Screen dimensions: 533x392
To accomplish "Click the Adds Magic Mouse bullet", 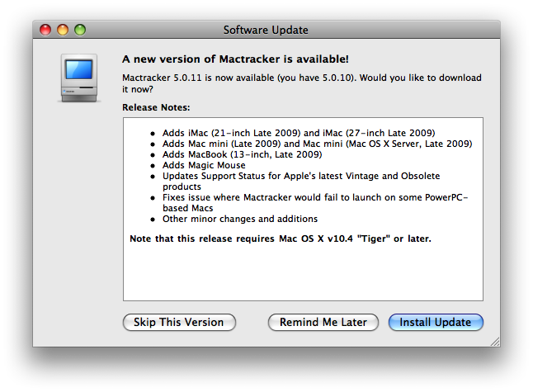I will [204, 165].
